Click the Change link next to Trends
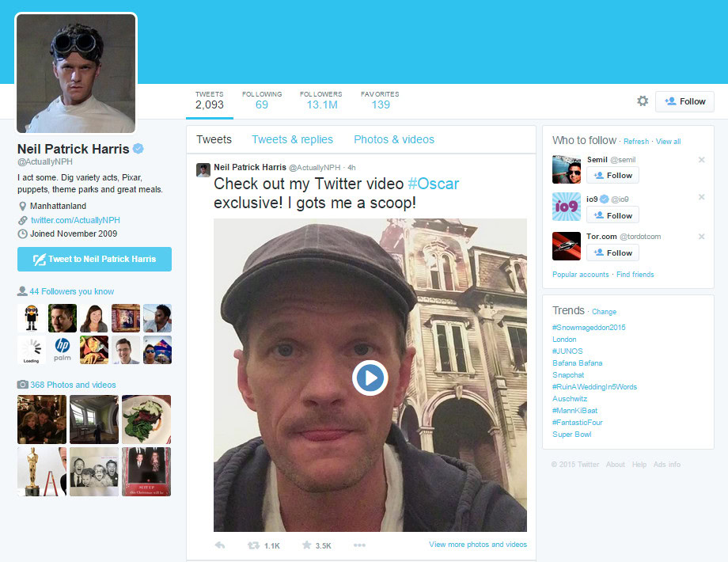728x562 pixels. coord(604,312)
